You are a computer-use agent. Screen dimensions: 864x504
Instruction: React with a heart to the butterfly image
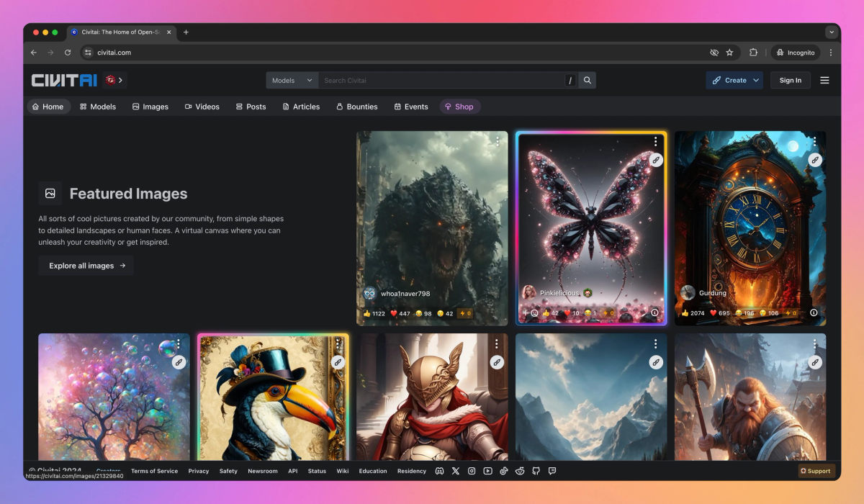tap(567, 312)
